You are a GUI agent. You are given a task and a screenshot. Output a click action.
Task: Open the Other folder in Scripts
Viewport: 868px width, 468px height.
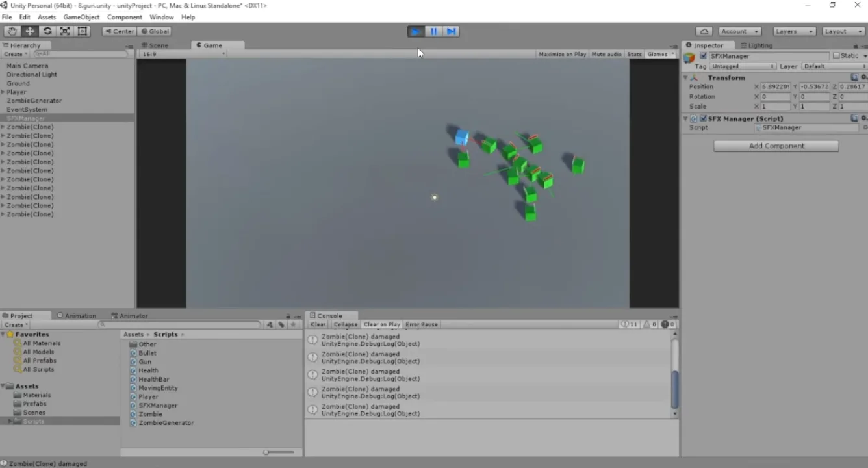[x=143, y=344]
